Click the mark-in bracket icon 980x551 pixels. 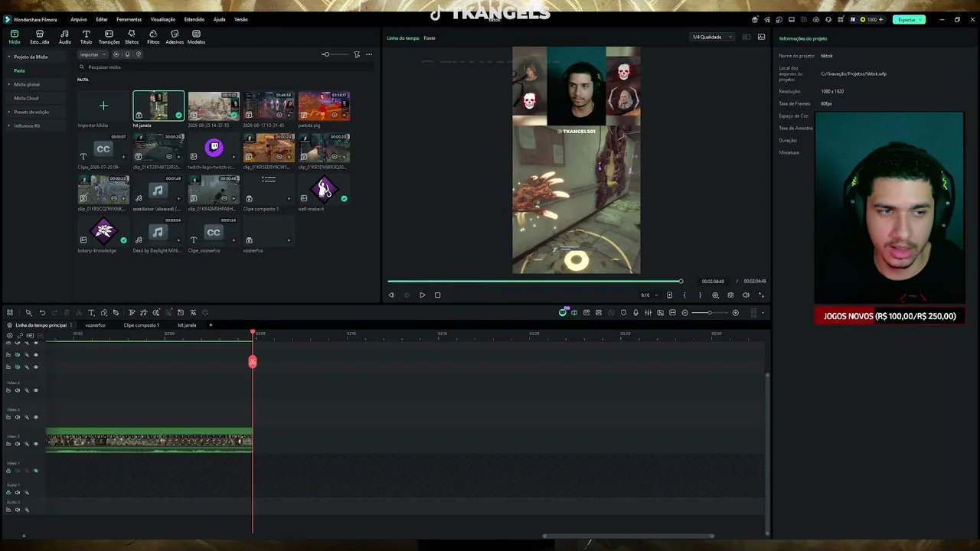pyautogui.click(x=684, y=295)
